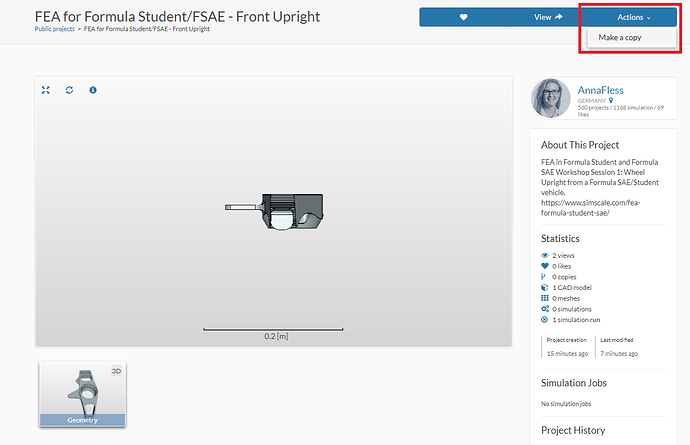Image resolution: width=690 pixels, height=445 pixels.
Task: Select the Geometry 3D thumbnail
Action: tap(83, 394)
